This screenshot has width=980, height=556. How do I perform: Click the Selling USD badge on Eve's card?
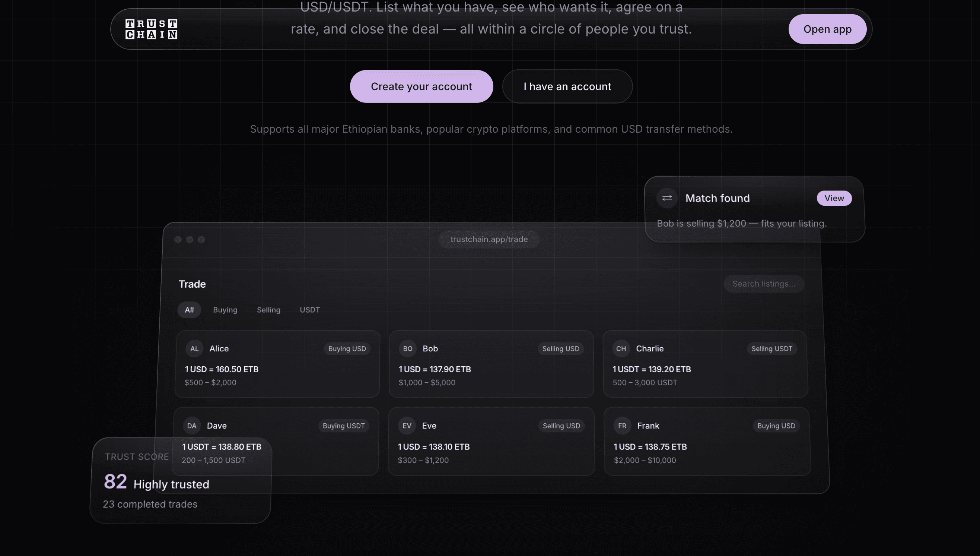click(x=561, y=426)
